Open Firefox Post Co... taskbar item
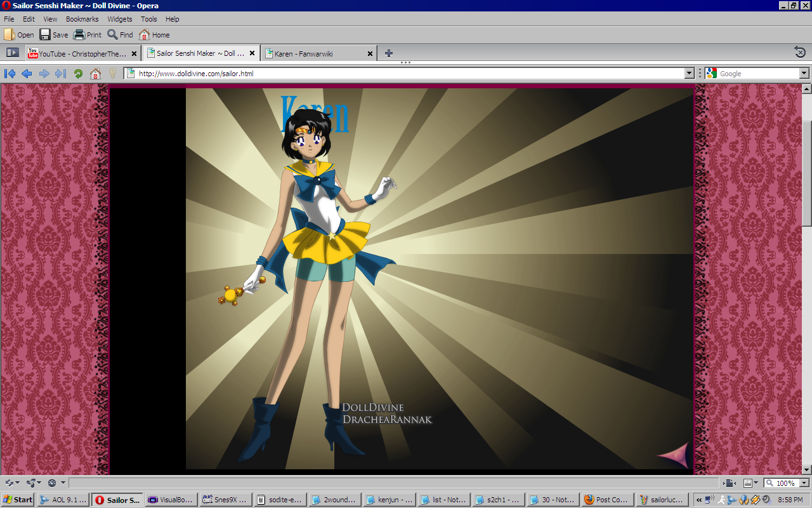The width and height of the screenshot is (812, 508). coord(606,500)
